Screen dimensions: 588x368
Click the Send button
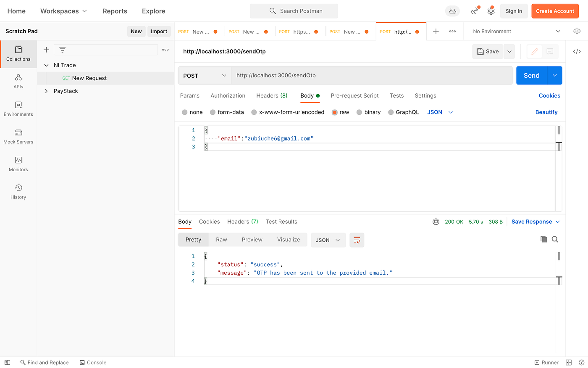coord(532,75)
